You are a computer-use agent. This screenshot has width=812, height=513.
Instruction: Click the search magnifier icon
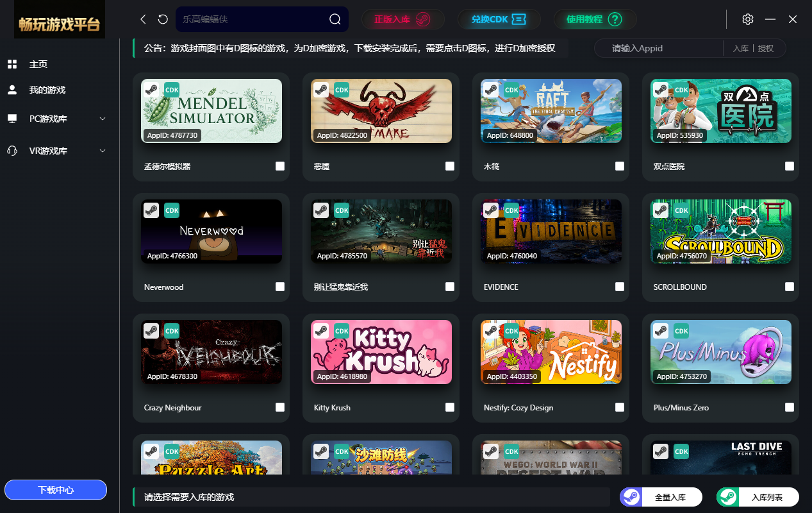[335, 19]
